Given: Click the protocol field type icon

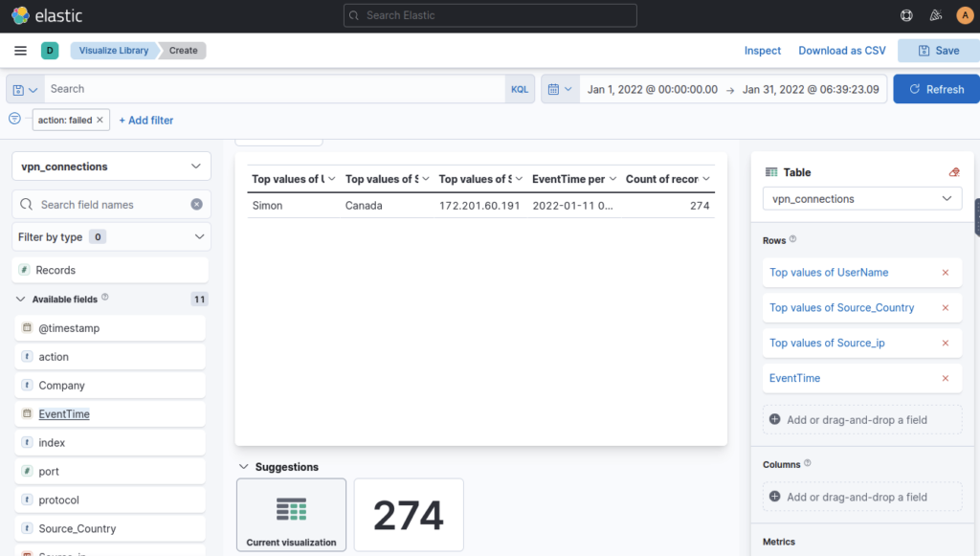Looking at the screenshot, I should click(27, 500).
